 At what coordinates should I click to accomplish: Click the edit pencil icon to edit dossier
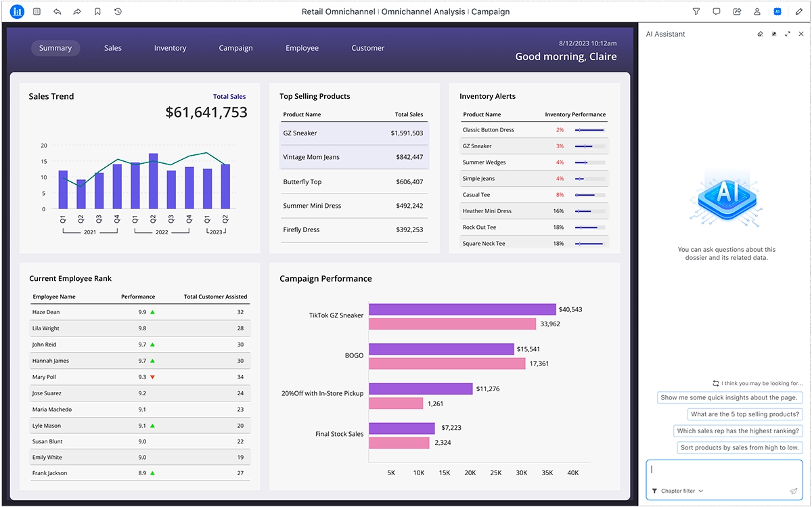[x=797, y=12]
